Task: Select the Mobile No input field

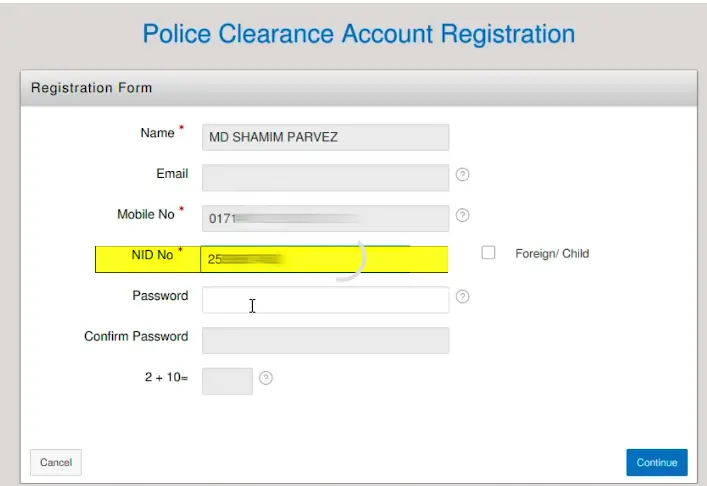Action: point(325,218)
